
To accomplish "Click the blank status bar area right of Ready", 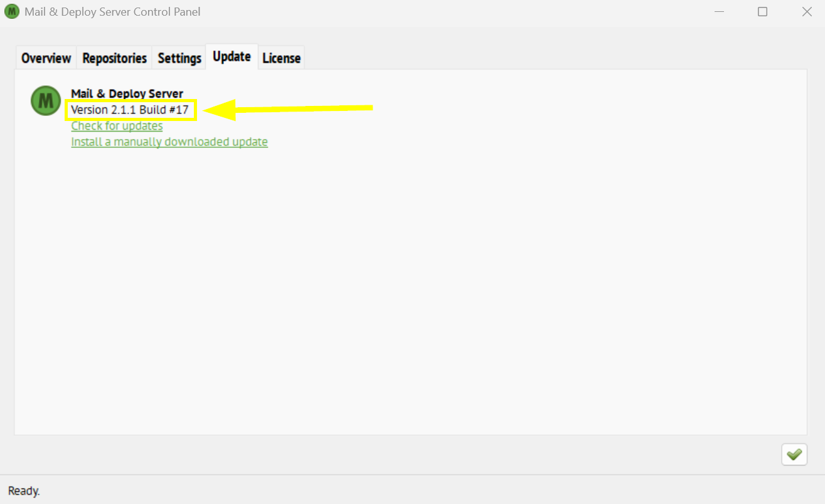I will tap(408, 491).
